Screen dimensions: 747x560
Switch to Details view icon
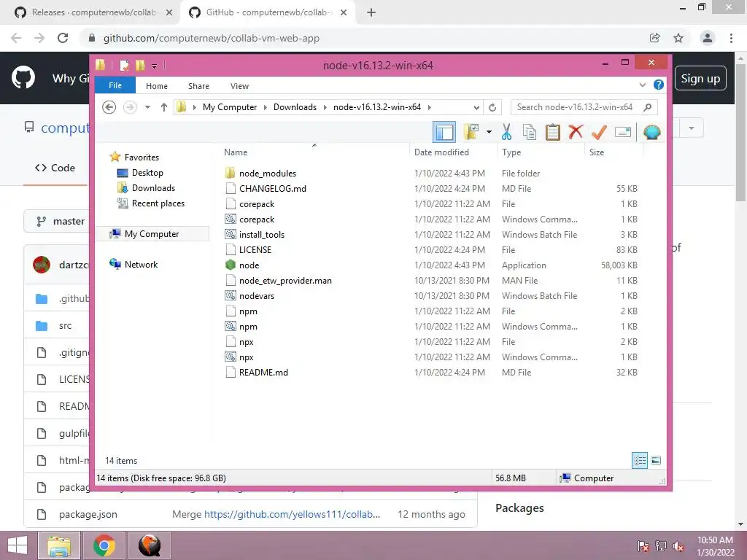[x=640, y=460]
